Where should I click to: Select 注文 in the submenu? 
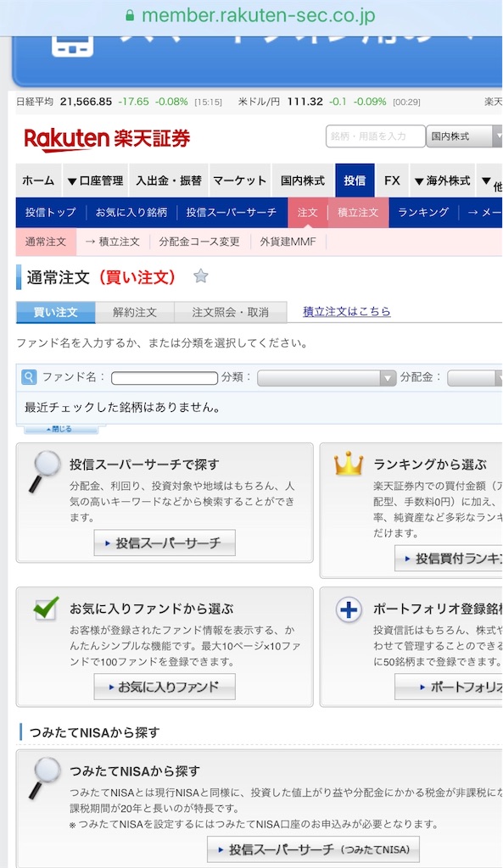307,213
